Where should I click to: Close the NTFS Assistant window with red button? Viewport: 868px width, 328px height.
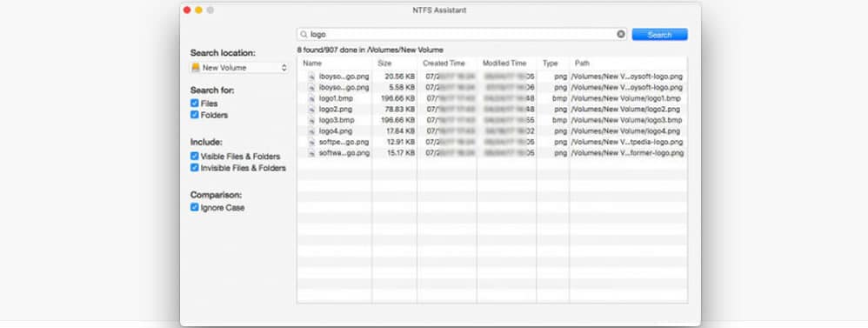coord(187,10)
